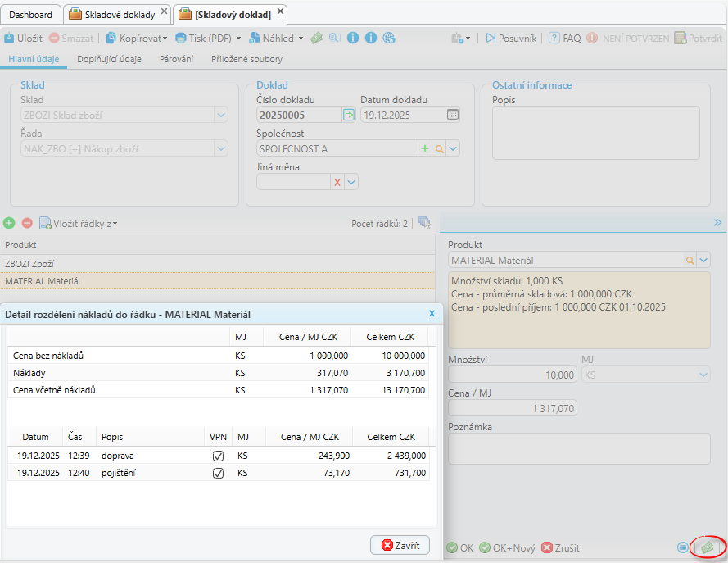Viewport: 728px width, 563px height.
Task: Click the Uložit save button
Action: coord(23,38)
